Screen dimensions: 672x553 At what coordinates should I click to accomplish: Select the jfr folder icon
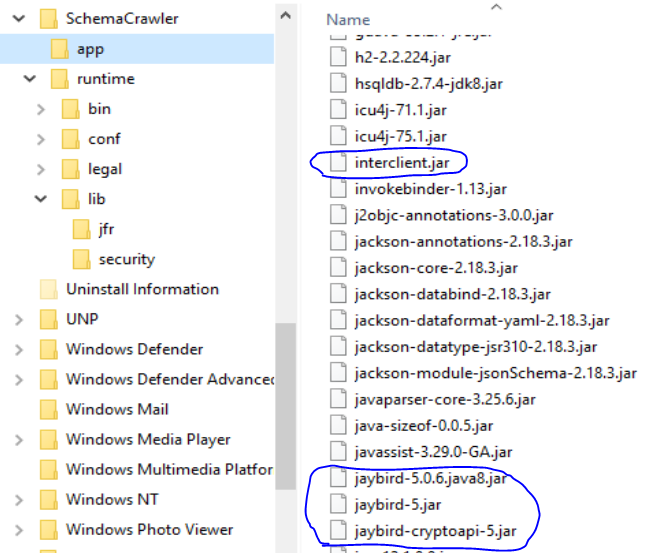(x=81, y=229)
